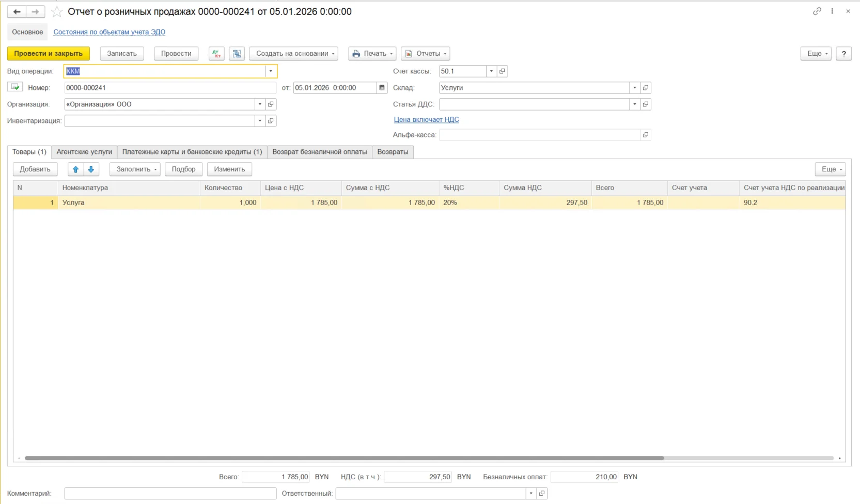
Task: Open Счет кассы account form icon
Action: (502, 71)
